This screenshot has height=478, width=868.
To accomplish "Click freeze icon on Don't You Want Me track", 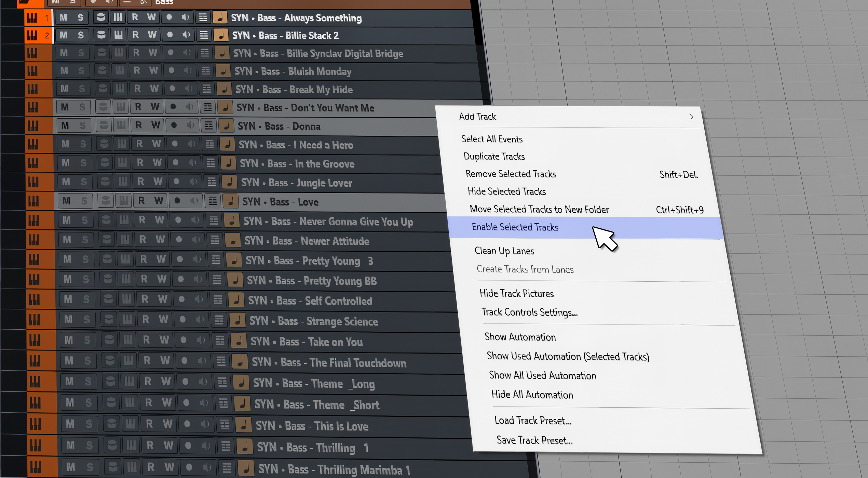I will coord(103,107).
